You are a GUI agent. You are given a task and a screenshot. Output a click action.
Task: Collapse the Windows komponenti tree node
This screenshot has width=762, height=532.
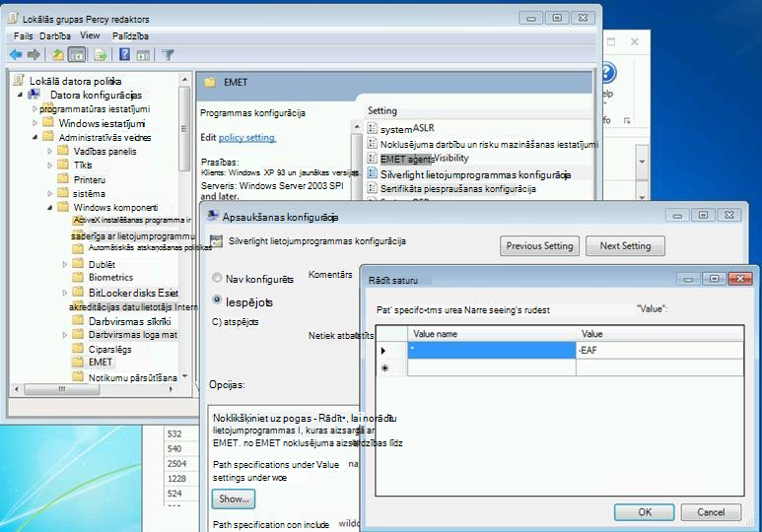pos(49,208)
